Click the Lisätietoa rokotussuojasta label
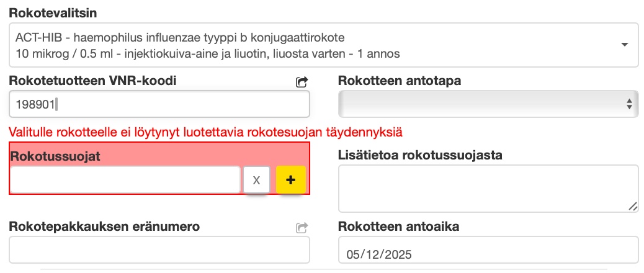 (420, 154)
